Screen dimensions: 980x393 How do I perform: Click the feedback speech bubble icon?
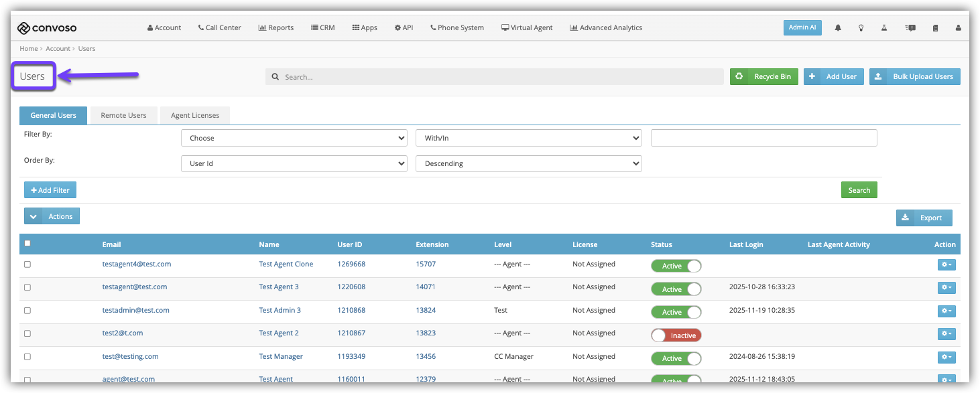[910, 28]
